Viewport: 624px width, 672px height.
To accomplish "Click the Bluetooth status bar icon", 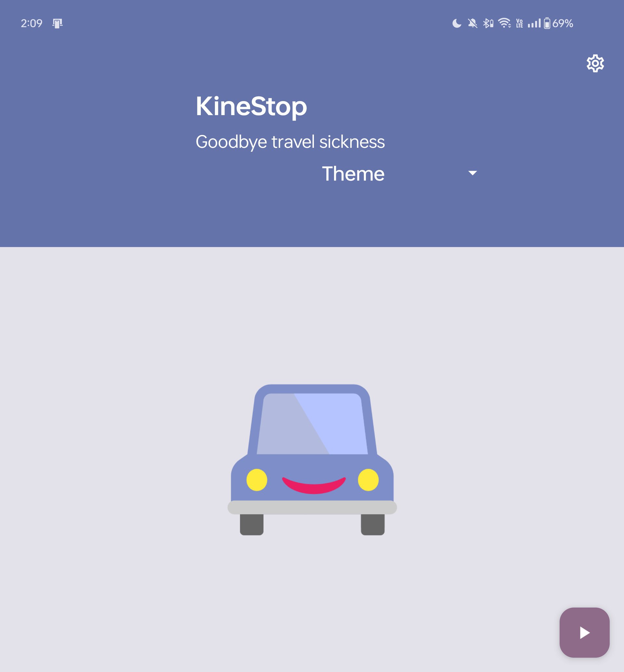I will [x=487, y=23].
